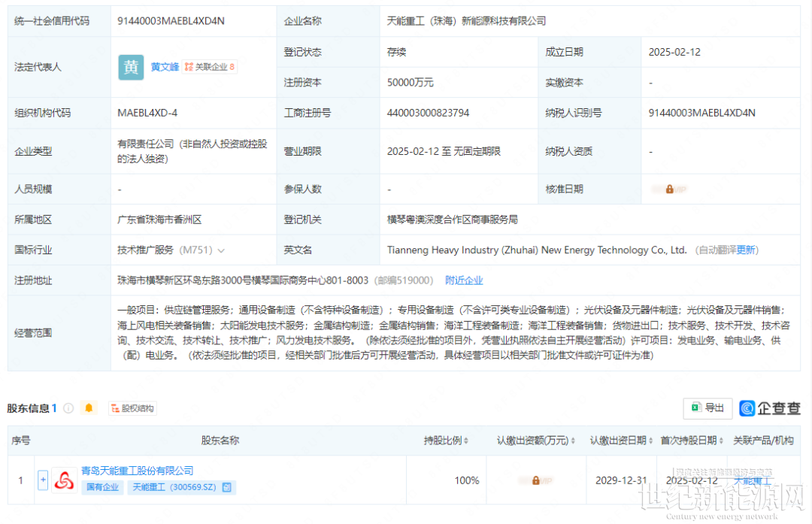Select English name Tianneng Heavy Industry text
Screen dimensions: 812x524
tap(537, 250)
